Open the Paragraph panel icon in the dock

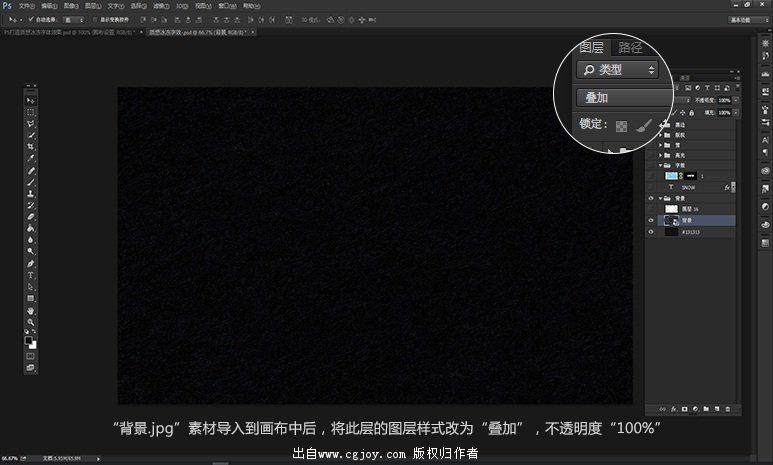coord(765,152)
